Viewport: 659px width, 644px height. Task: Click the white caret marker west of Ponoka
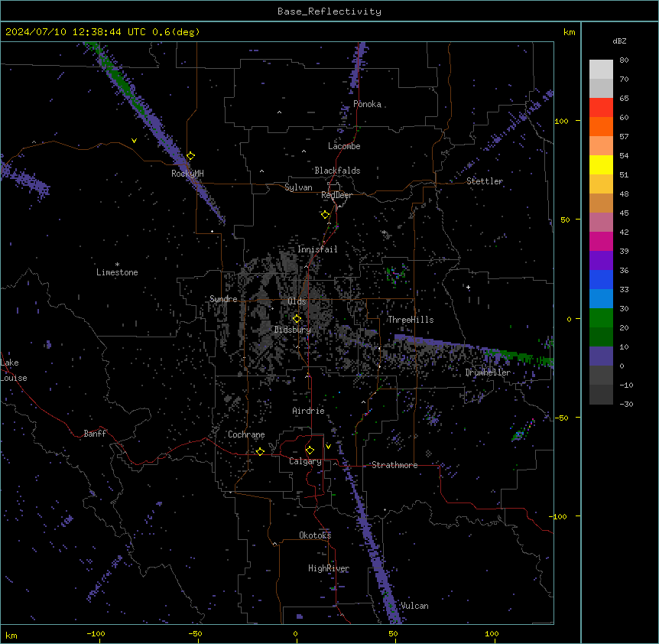coord(280,112)
